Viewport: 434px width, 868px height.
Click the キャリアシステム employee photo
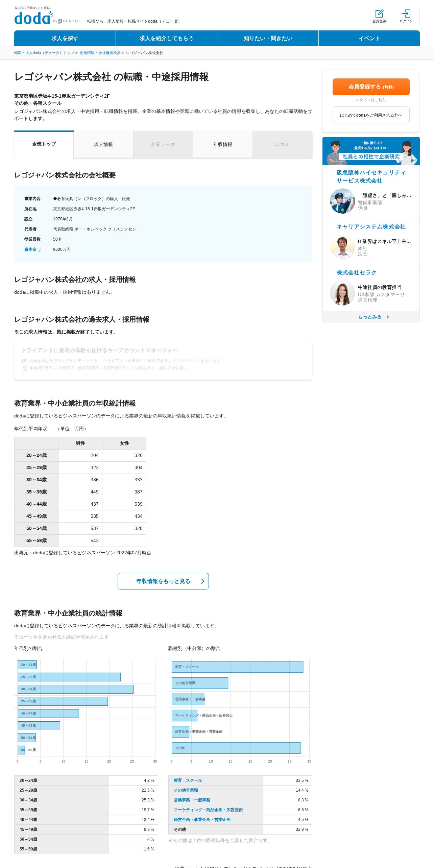pos(342,247)
